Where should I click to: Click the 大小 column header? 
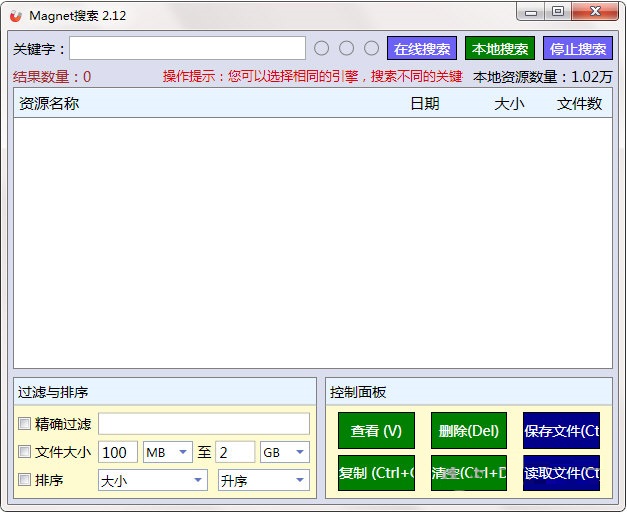click(509, 104)
